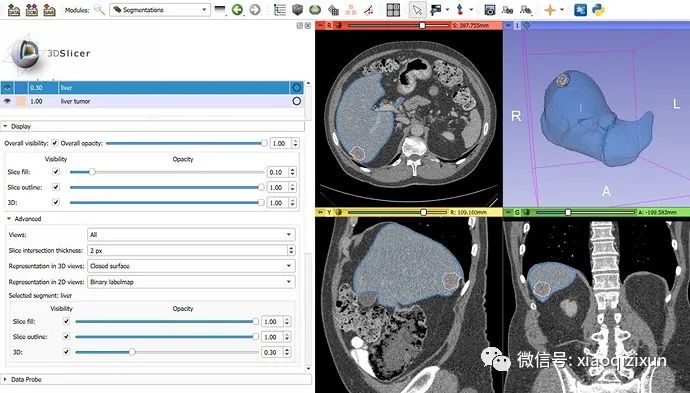Click the markup fiducial placement icon
690x393 pixels.
point(460,10)
